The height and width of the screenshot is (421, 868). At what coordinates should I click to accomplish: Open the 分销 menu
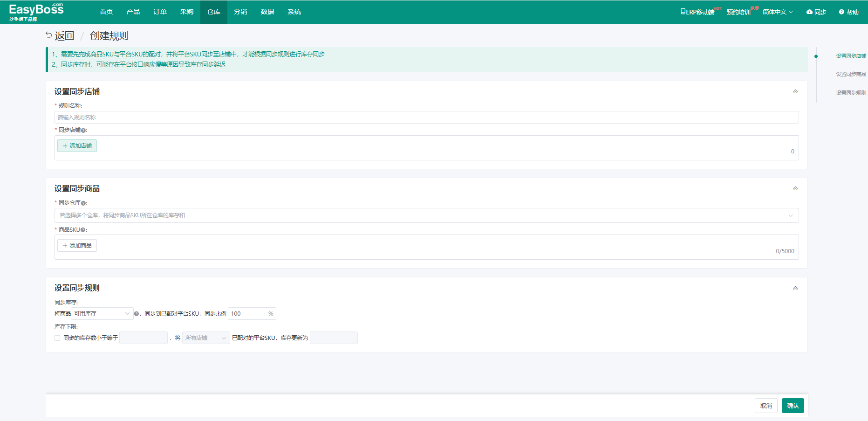coord(240,12)
